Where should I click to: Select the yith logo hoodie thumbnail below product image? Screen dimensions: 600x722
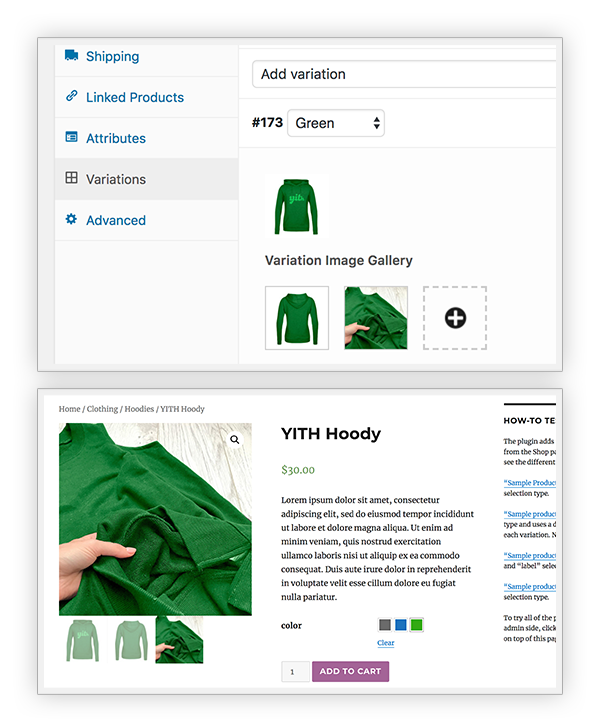pyautogui.click(x=83, y=640)
